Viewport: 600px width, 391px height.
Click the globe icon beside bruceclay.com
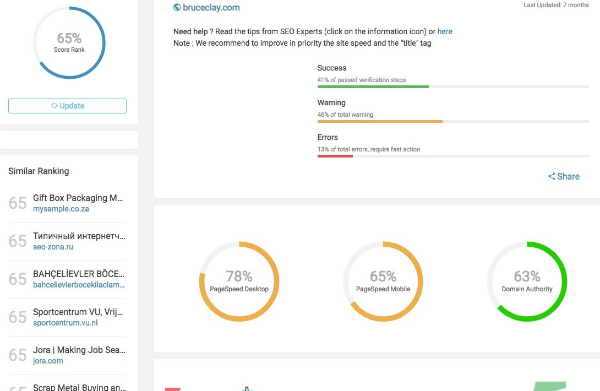[x=177, y=7]
